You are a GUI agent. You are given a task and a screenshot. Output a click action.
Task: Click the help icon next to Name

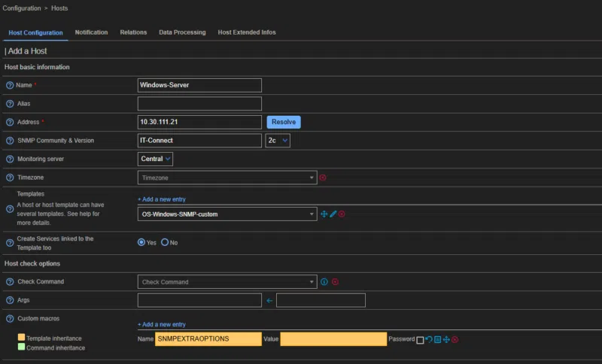click(x=10, y=85)
